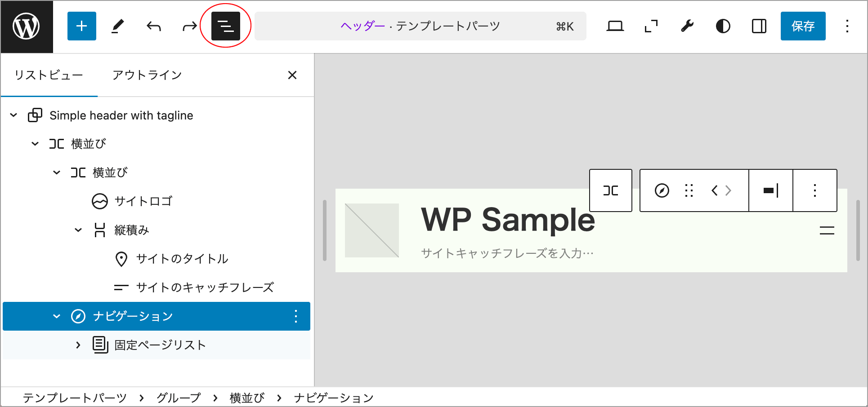Open the half-circle style panel icon

pyautogui.click(x=723, y=27)
